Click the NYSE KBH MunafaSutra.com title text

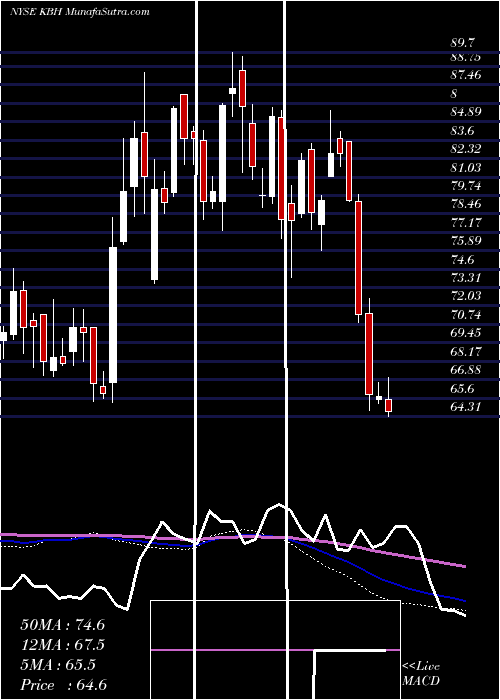[x=79, y=12]
